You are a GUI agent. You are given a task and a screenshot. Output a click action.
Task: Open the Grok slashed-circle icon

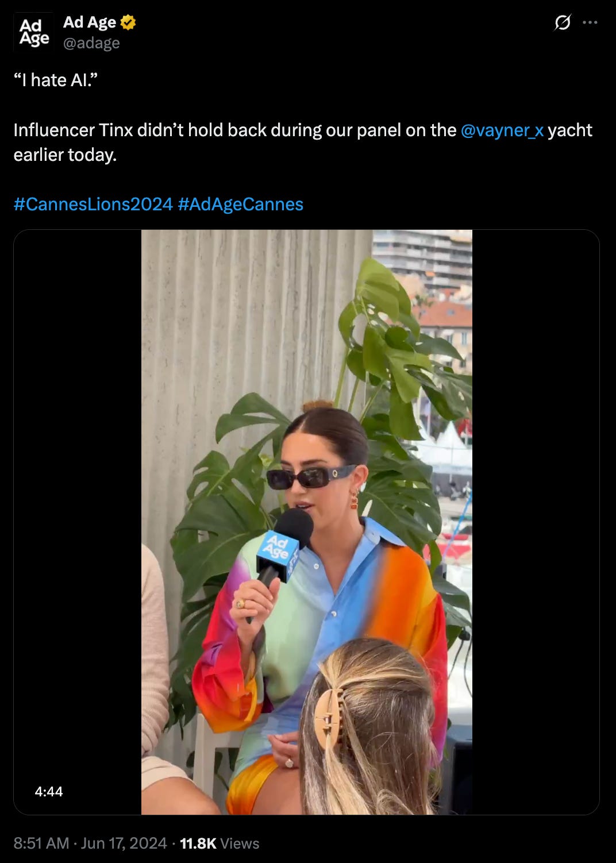[563, 22]
